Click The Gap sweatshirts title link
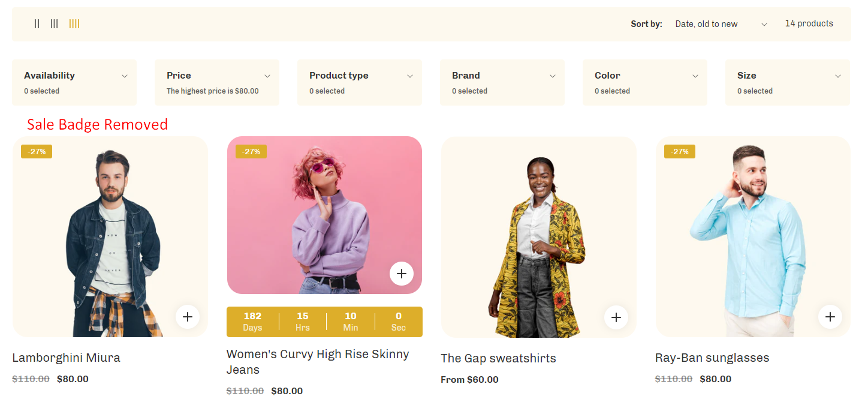 point(498,358)
